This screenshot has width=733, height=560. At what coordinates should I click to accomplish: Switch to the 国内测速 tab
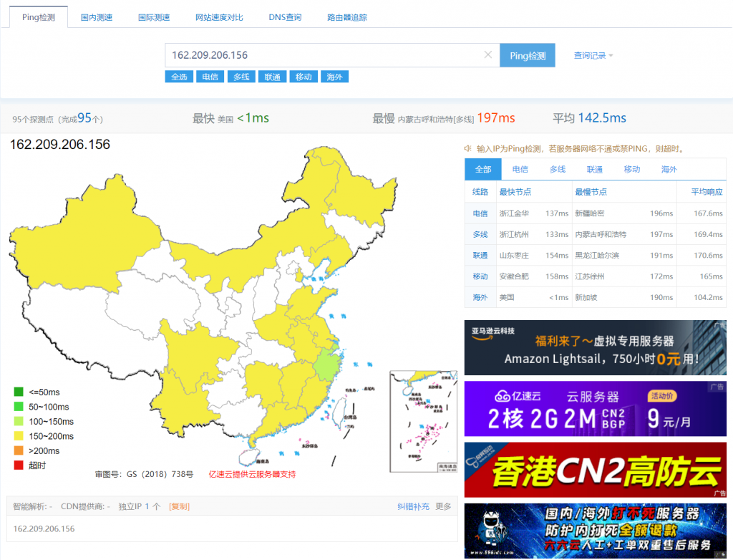(x=97, y=17)
